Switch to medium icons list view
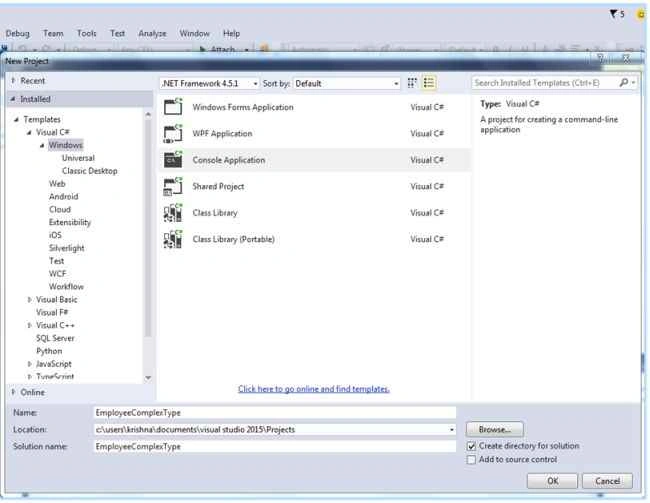650x503 pixels. pyautogui.click(x=429, y=83)
